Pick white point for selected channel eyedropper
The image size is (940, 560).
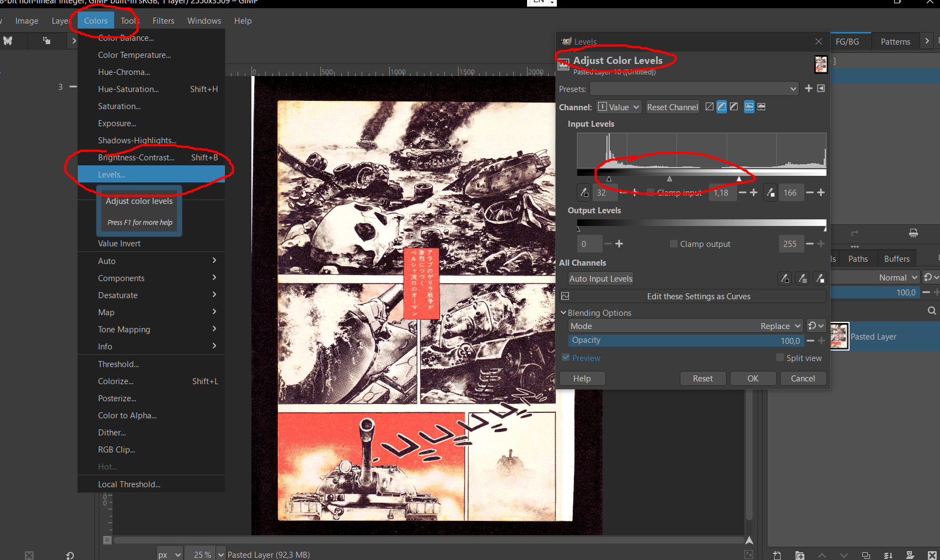click(x=771, y=192)
